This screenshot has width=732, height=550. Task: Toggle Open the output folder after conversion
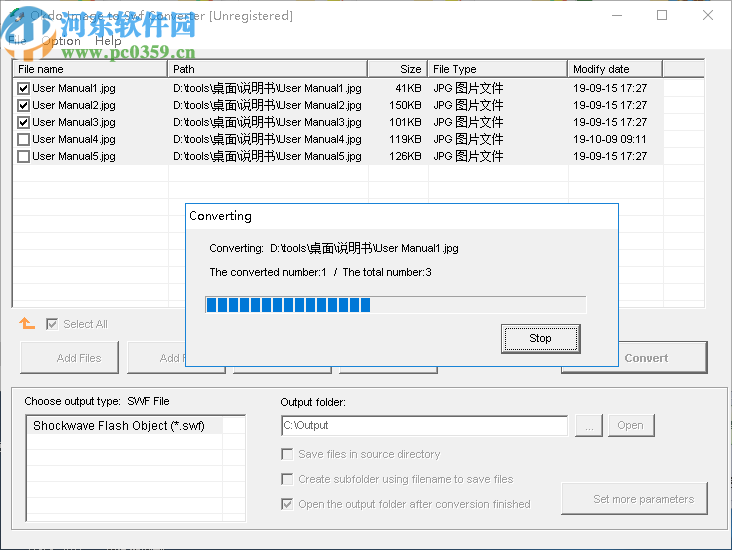point(287,504)
